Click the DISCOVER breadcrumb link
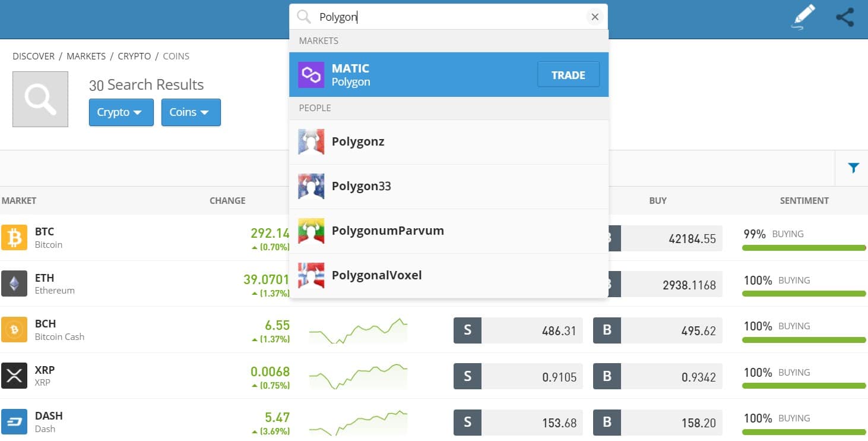 (x=33, y=56)
